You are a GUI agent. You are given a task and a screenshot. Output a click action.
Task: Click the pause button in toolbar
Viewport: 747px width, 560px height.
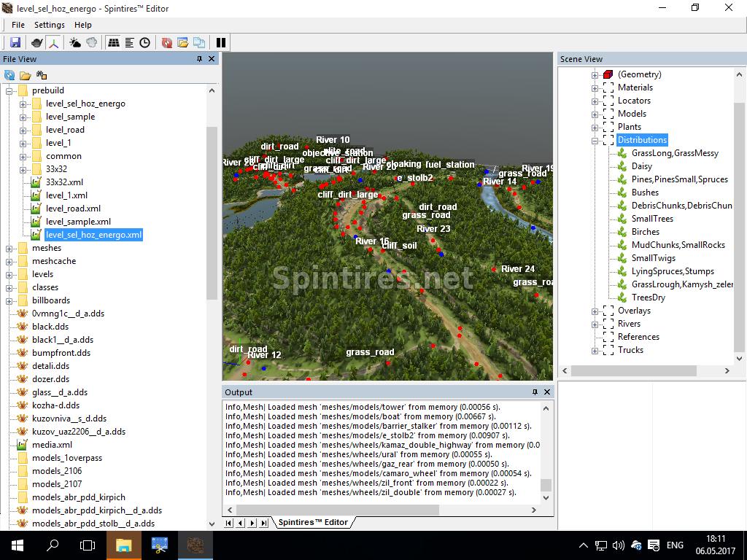(x=221, y=42)
